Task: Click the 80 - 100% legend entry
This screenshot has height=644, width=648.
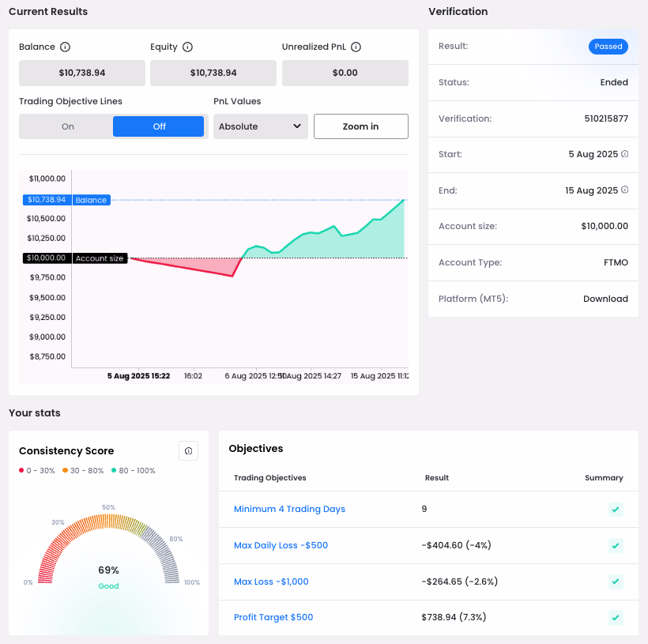Action: (x=133, y=470)
